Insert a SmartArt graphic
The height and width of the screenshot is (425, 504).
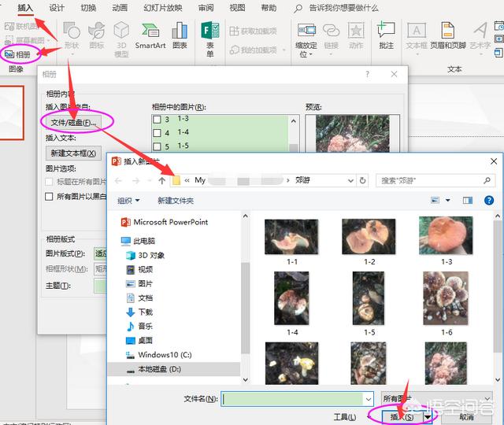tap(150, 35)
